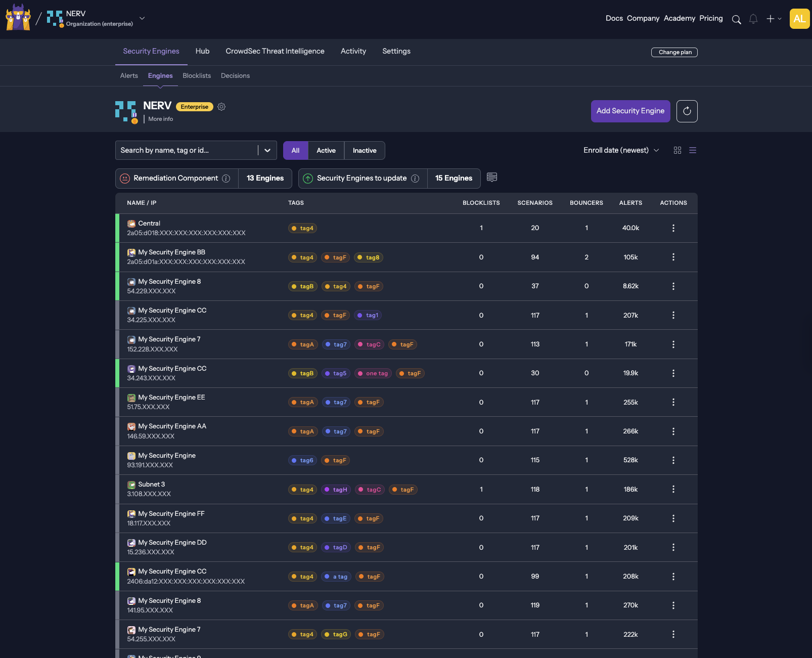Open the NERV organization settings gear
Image resolution: width=812 pixels, height=658 pixels.
(221, 107)
